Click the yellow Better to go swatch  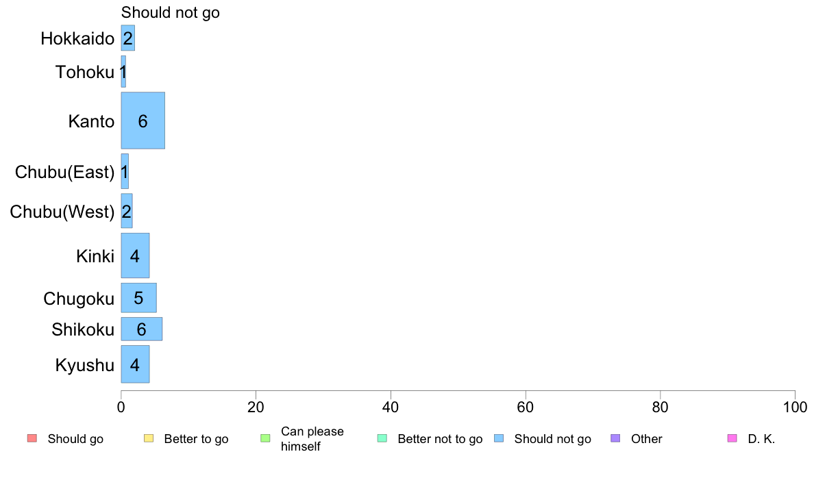(149, 438)
